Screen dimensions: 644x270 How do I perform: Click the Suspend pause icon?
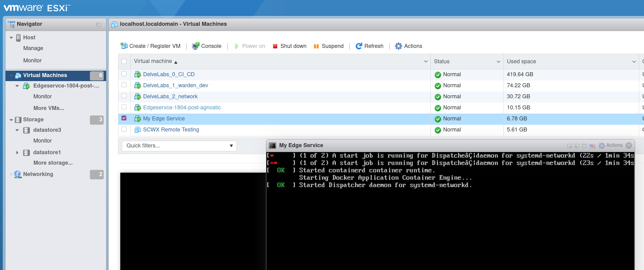316,46
